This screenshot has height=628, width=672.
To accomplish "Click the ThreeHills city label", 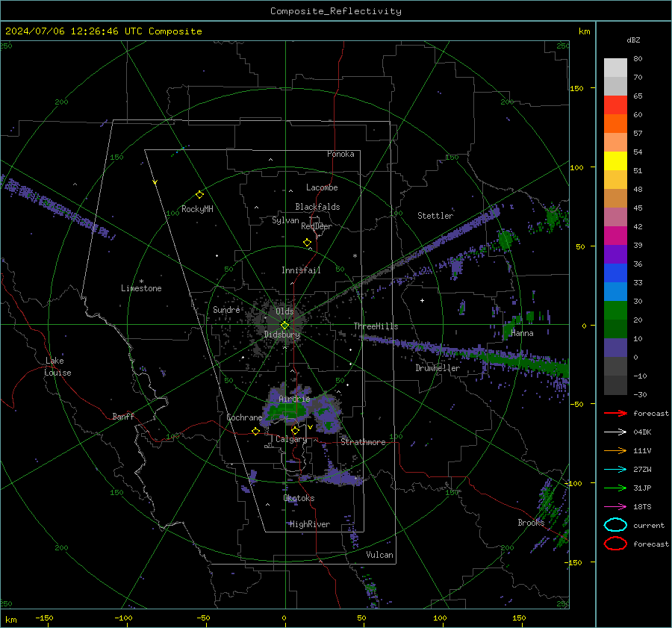I will [x=376, y=326].
